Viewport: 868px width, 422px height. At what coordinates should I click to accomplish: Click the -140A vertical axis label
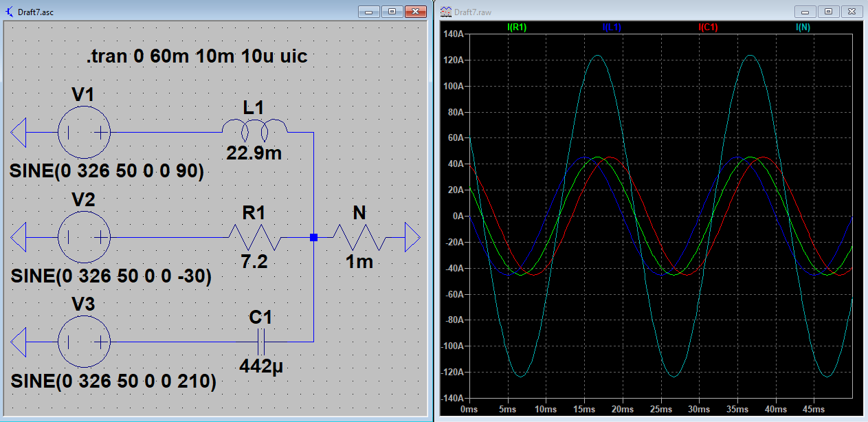point(454,398)
